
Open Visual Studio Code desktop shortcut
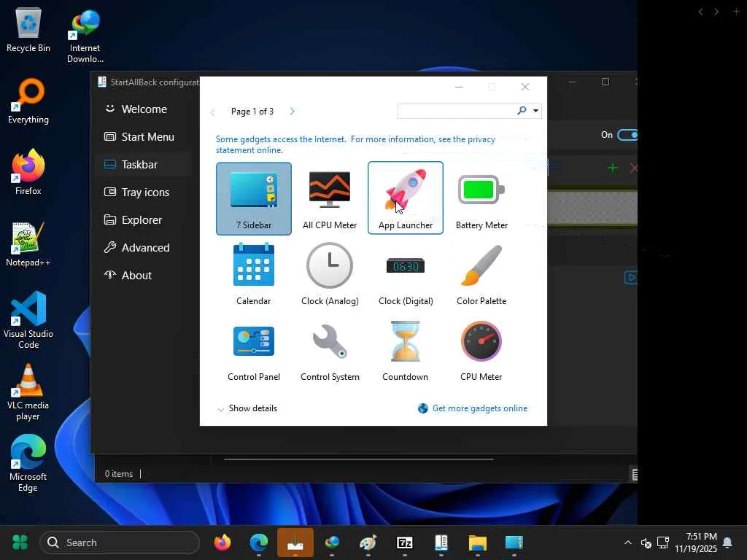28,320
